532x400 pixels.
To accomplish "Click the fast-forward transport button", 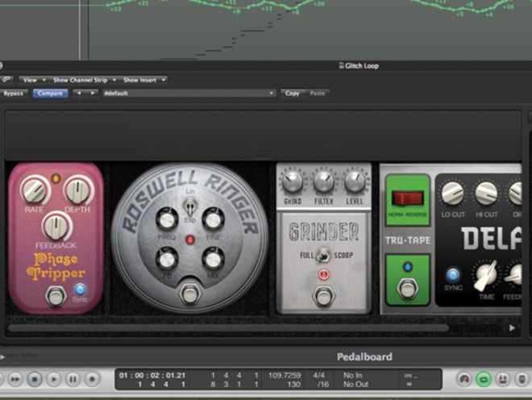I will 15,379.
